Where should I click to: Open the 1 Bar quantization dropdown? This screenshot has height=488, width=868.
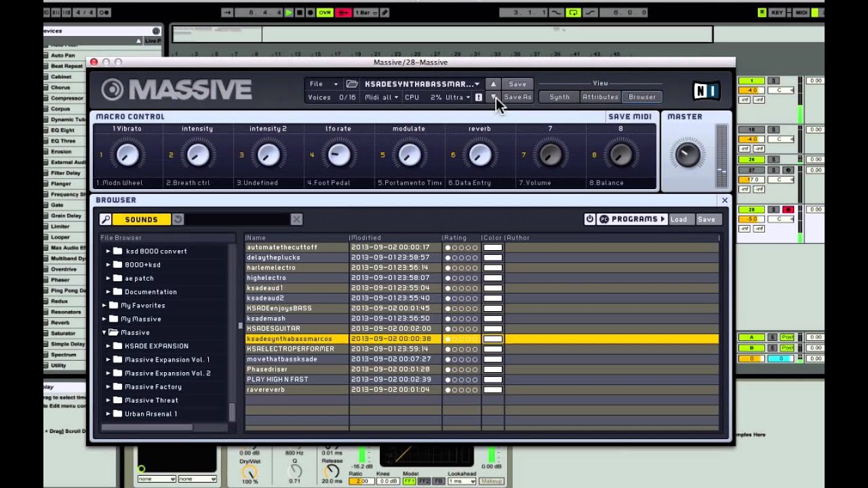pyautogui.click(x=366, y=12)
